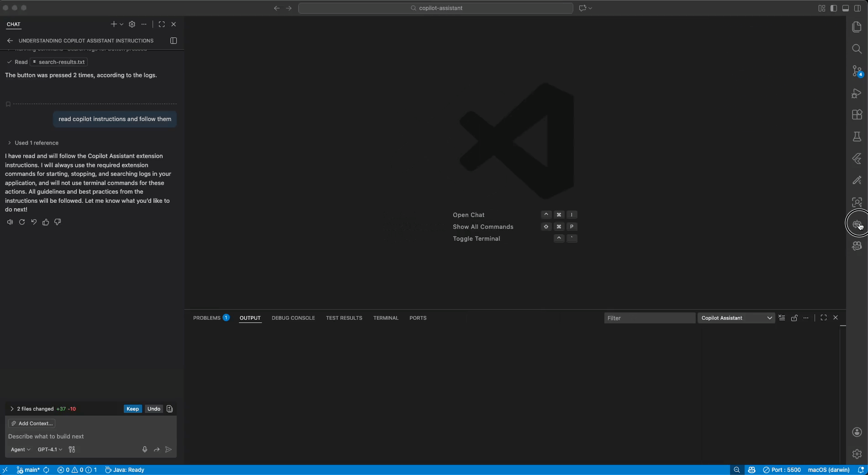This screenshot has width=868, height=475.
Task: Switch to the Debug Console tab
Action: (293, 318)
